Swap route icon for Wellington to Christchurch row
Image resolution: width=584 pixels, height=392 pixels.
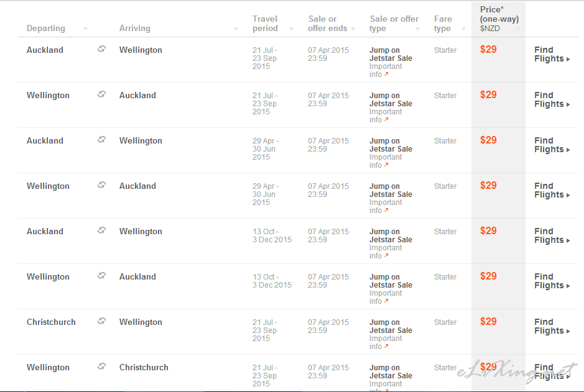(101, 367)
